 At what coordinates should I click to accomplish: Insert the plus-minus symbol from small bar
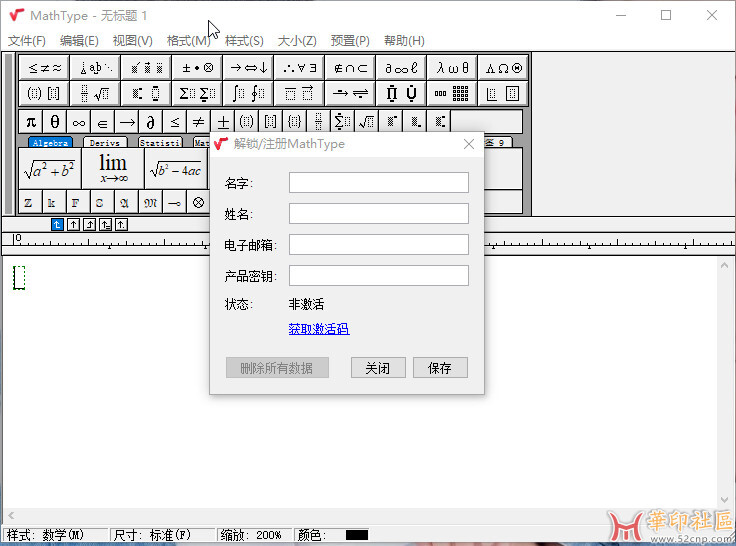222,122
